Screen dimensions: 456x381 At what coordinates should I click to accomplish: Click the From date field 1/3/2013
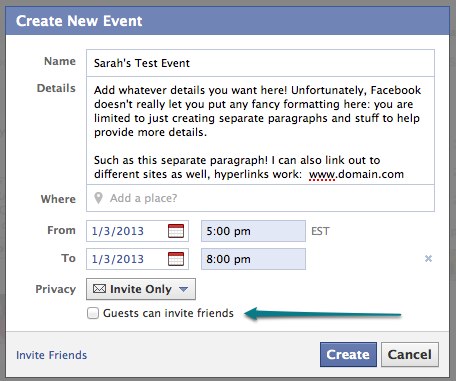137,231
